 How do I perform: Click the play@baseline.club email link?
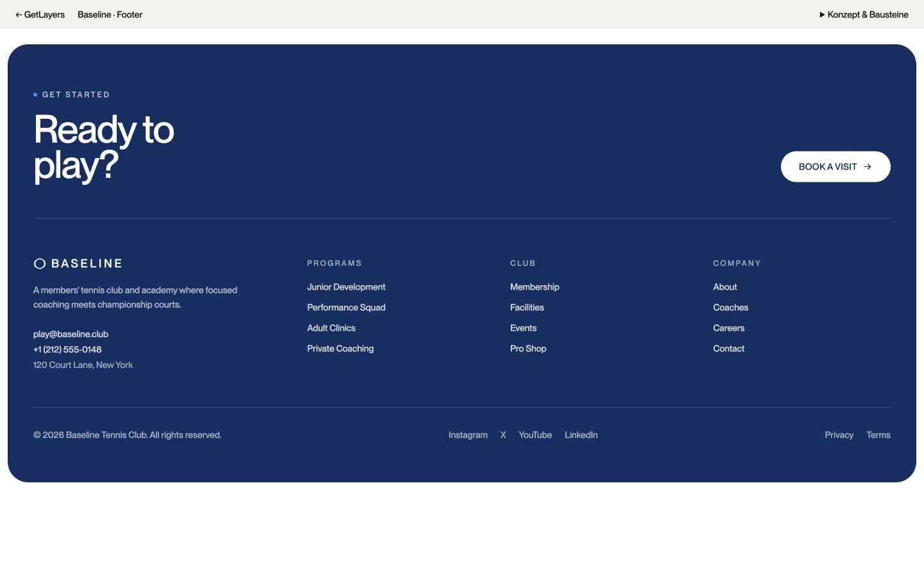coord(71,334)
